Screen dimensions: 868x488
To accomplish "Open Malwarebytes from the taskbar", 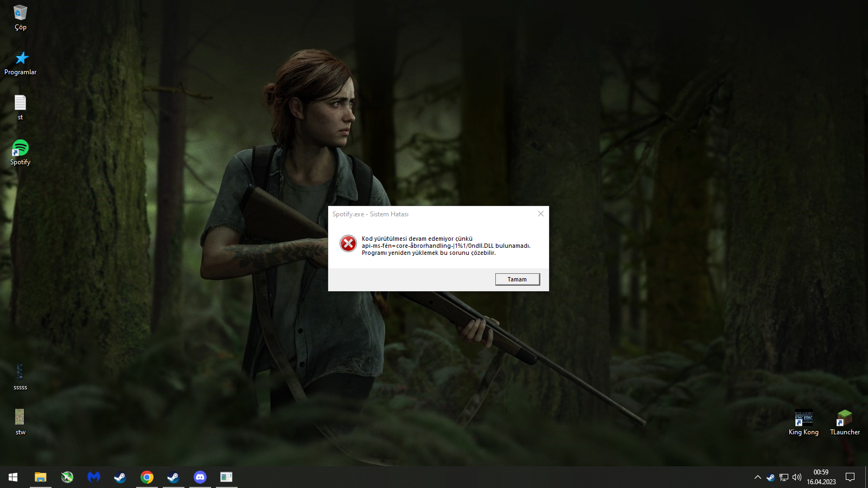I will point(94,477).
